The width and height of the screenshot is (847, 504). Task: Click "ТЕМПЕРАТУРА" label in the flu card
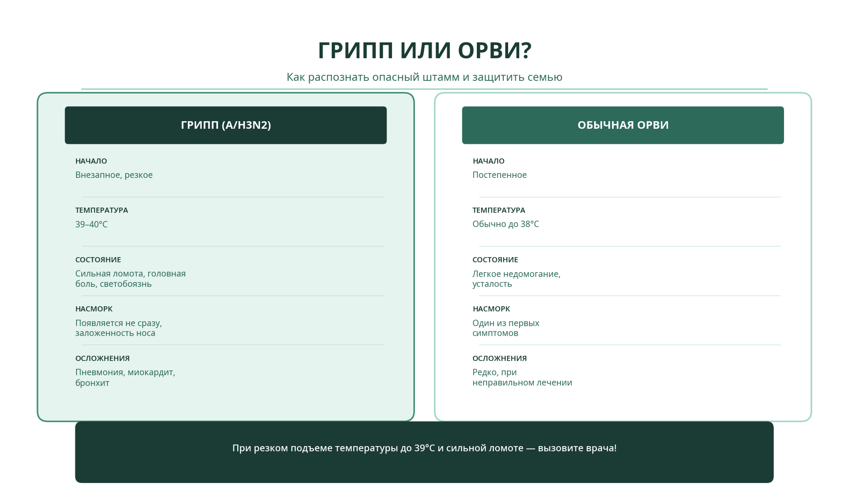pyautogui.click(x=101, y=210)
